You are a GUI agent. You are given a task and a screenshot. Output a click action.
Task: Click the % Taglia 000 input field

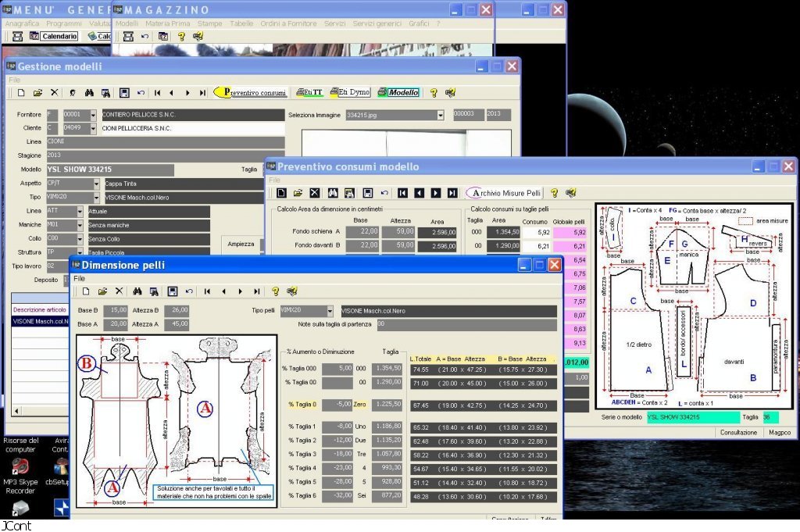337,369
